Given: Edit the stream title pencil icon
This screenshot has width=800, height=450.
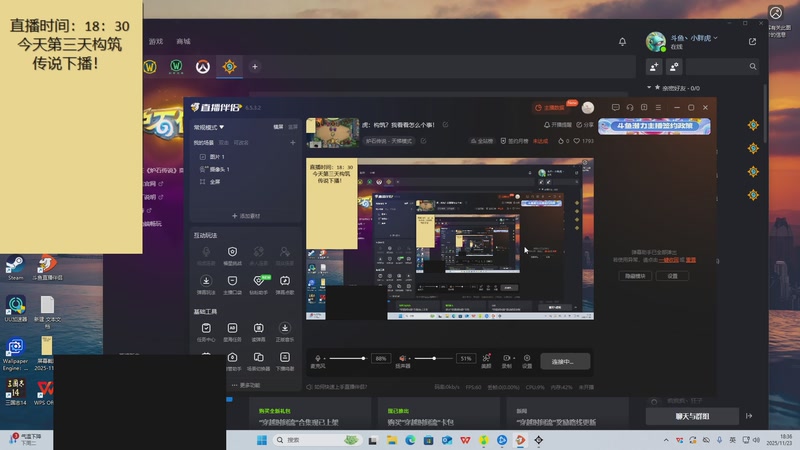Looking at the screenshot, I should pyautogui.click(x=445, y=124).
